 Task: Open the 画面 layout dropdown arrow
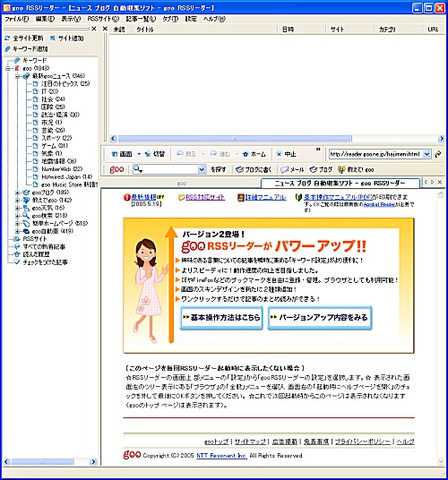click(139, 154)
